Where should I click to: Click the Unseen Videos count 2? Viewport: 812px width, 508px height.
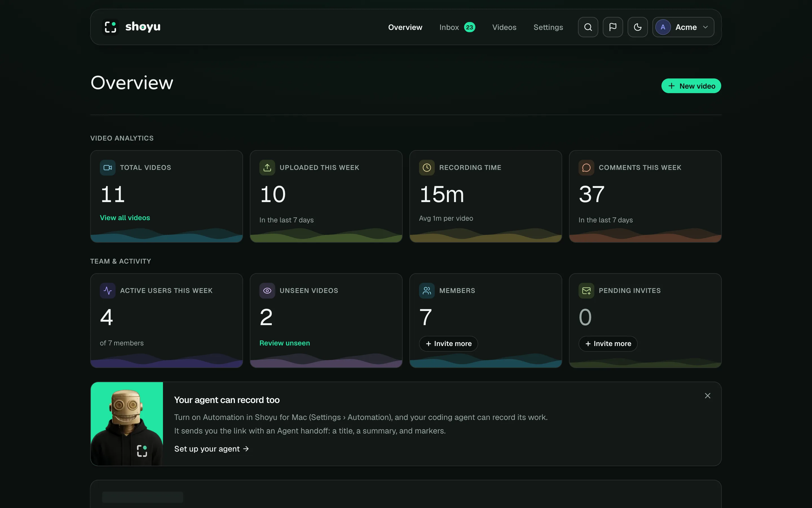266,317
